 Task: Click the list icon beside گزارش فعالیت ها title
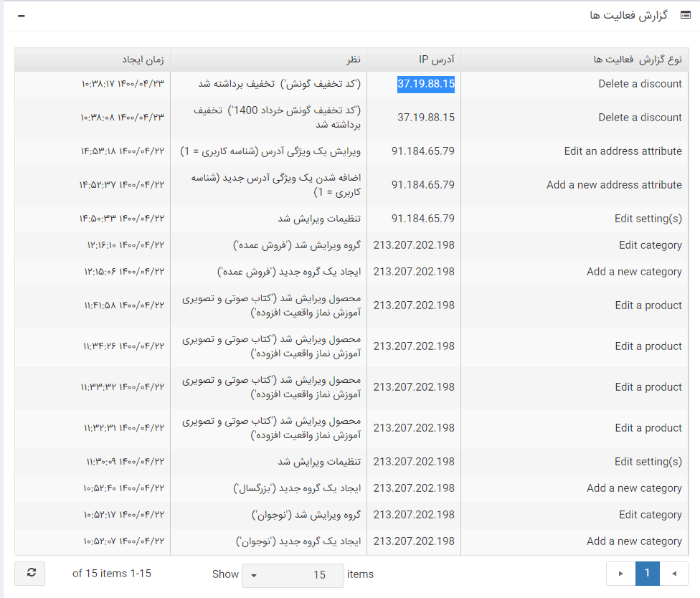tap(685, 16)
